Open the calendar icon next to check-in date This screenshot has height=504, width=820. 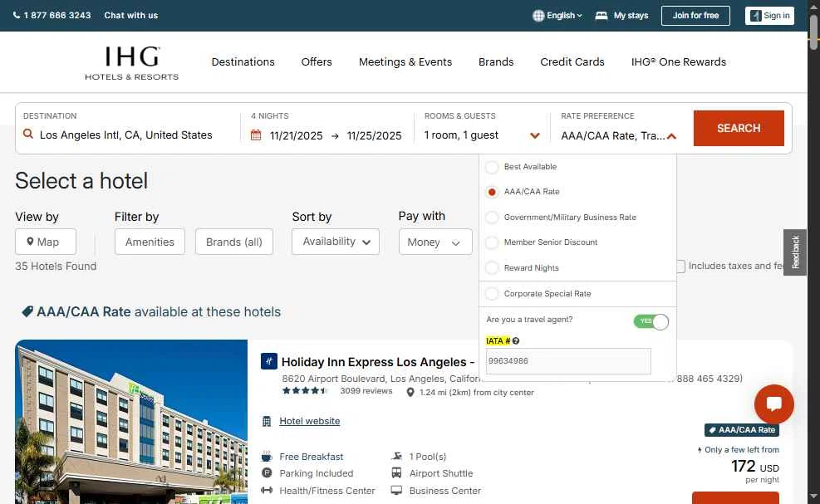point(256,135)
